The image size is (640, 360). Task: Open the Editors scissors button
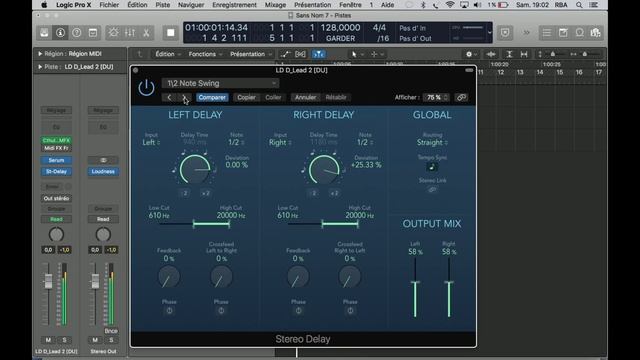coord(146,33)
